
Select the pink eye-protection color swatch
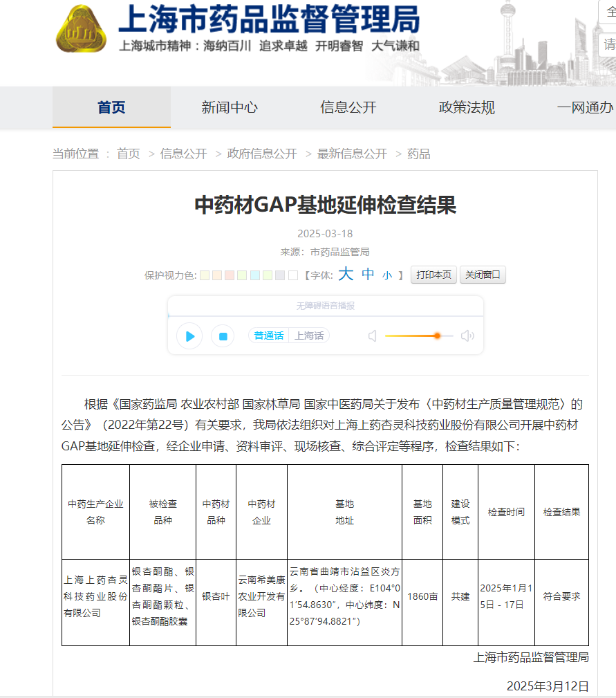pyautogui.click(x=230, y=275)
